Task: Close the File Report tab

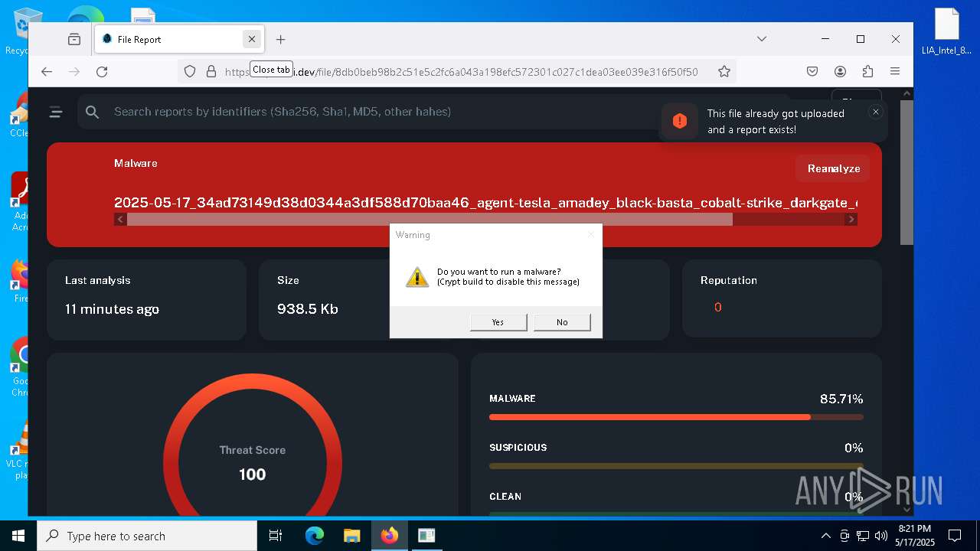Action: pyautogui.click(x=251, y=39)
